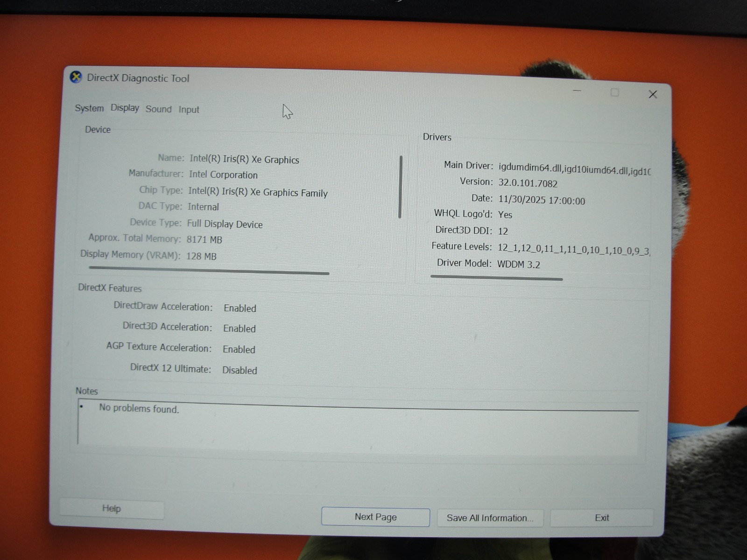The image size is (747, 560).
Task: Click the 'DirectX Features' group heading
Action: tap(110, 288)
